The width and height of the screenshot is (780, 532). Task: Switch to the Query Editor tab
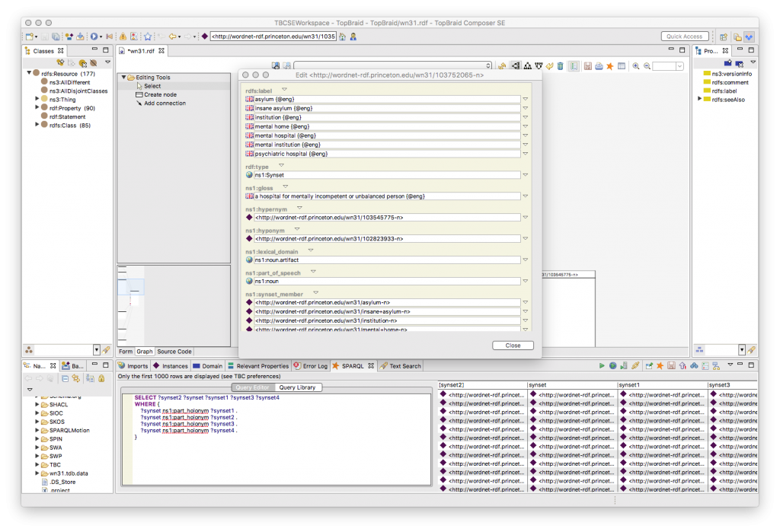point(253,387)
